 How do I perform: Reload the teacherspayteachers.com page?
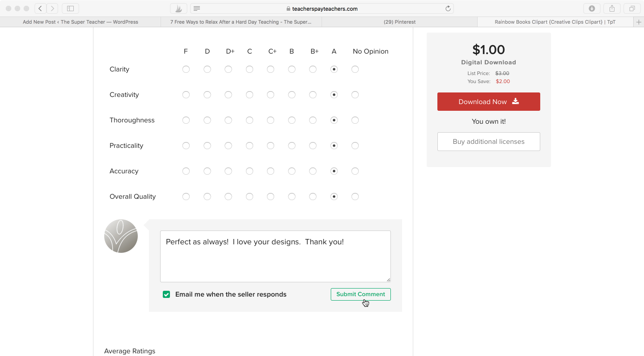click(x=448, y=8)
